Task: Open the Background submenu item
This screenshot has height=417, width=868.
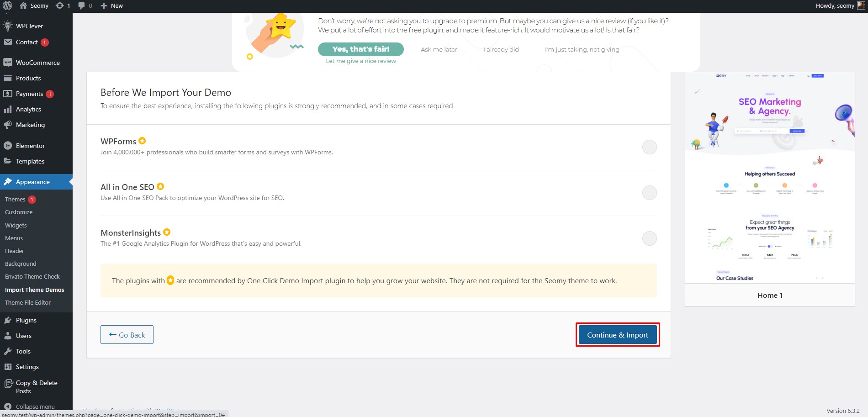Action: click(x=21, y=264)
